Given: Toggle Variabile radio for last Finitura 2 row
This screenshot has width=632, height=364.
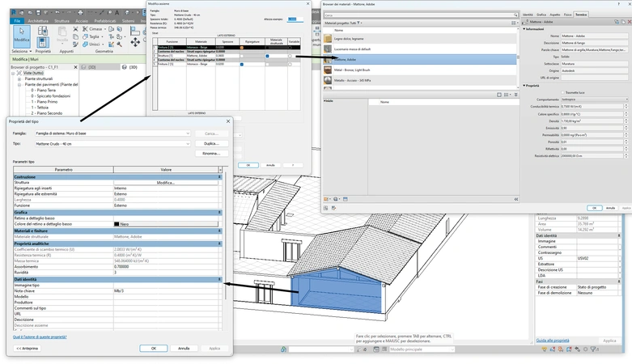Looking at the screenshot, I should point(290,64).
